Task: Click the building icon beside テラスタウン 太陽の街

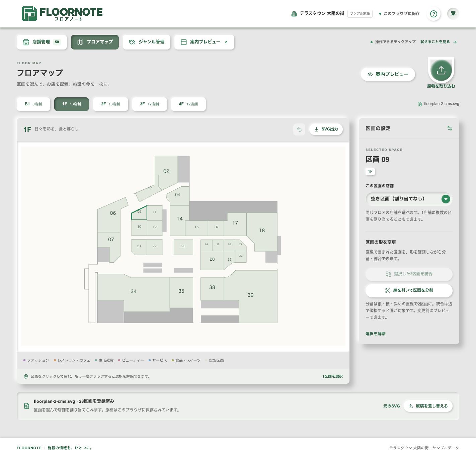Action: [294, 14]
